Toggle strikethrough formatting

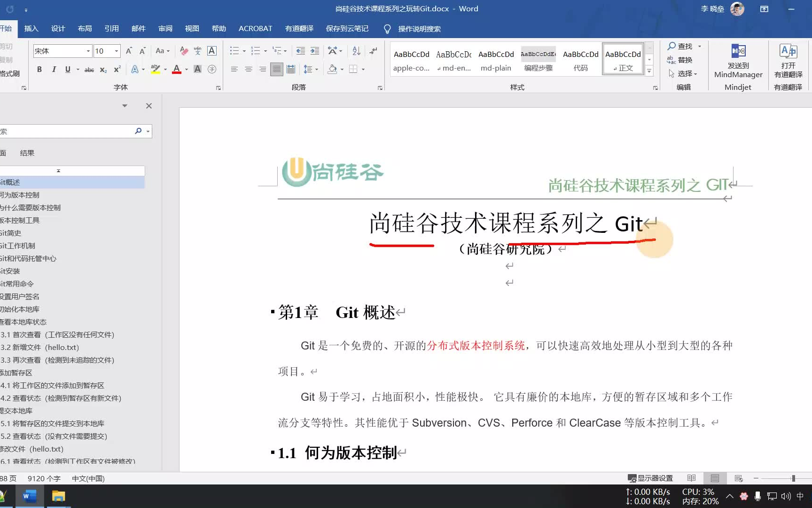(x=89, y=69)
